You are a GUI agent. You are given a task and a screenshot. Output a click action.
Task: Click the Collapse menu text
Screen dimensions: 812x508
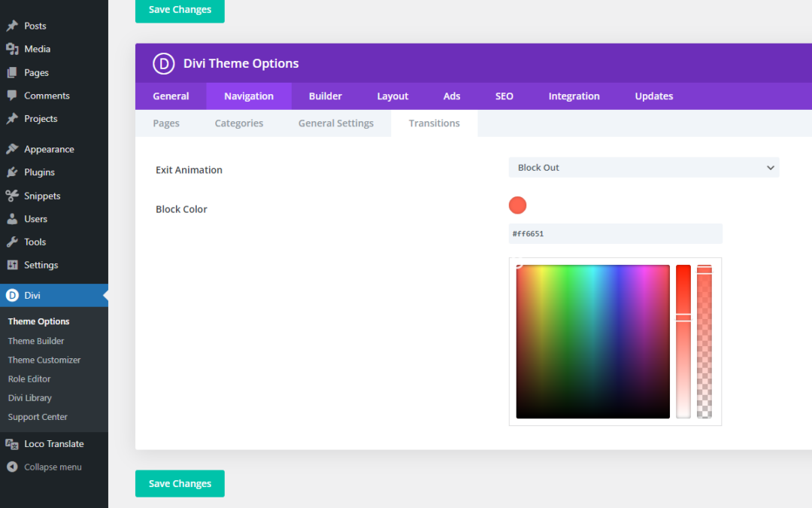point(53,467)
